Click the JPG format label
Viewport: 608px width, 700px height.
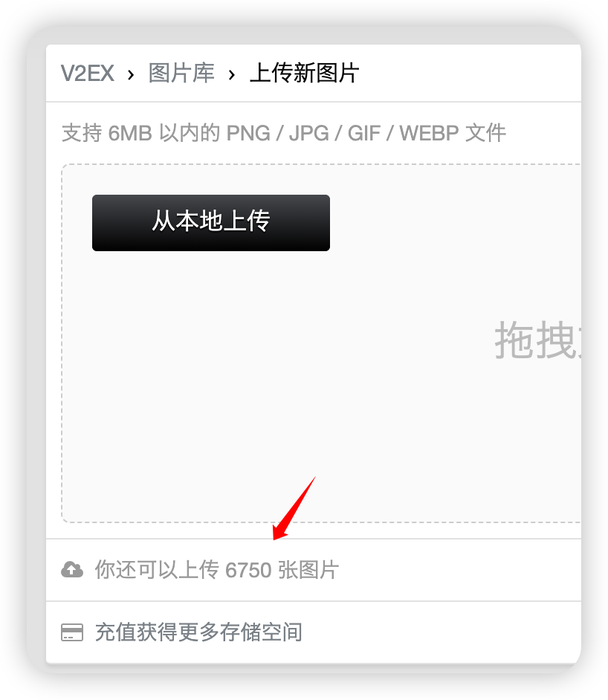coord(309,134)
